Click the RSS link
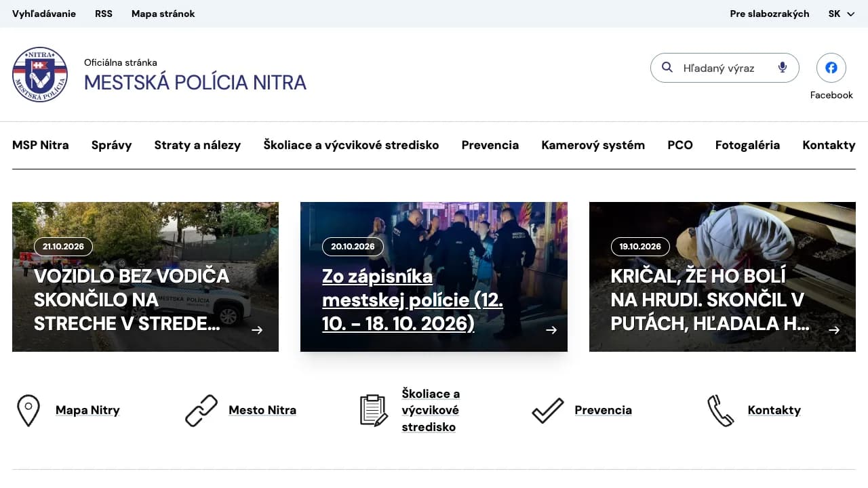The height and width of the screenshot is (488, 868). (104, 14)
